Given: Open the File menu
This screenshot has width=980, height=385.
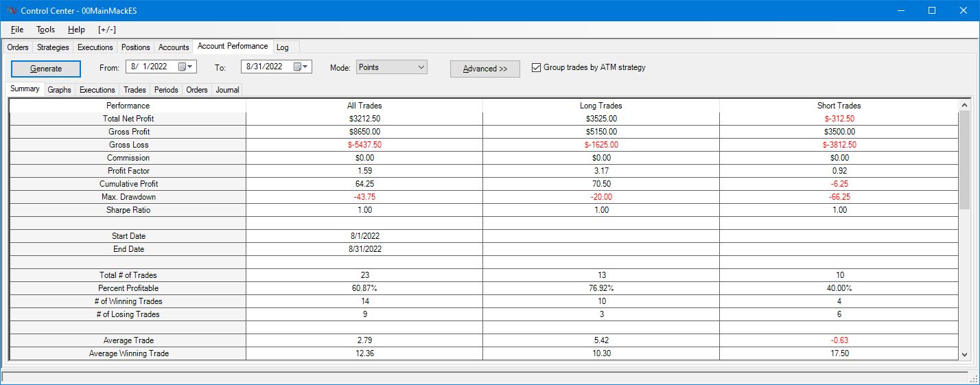Looking at the screenshot, I should coord(17,30).
